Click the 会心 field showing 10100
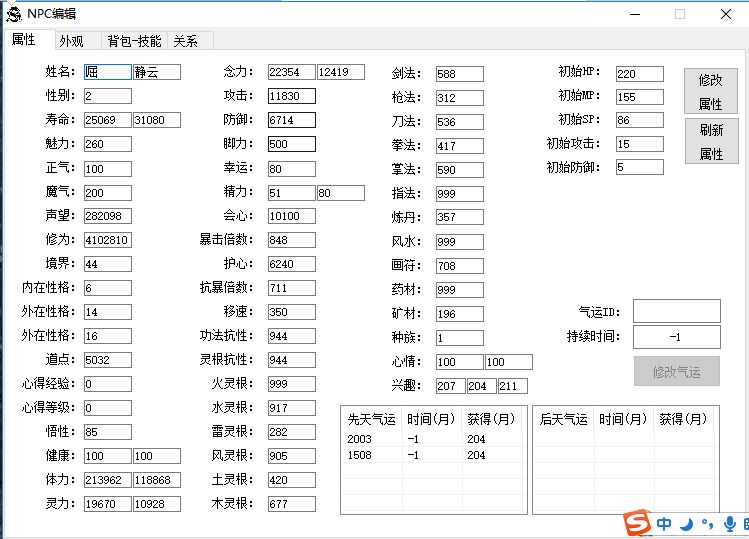The image size is (749, 539). tap(291, 216)
